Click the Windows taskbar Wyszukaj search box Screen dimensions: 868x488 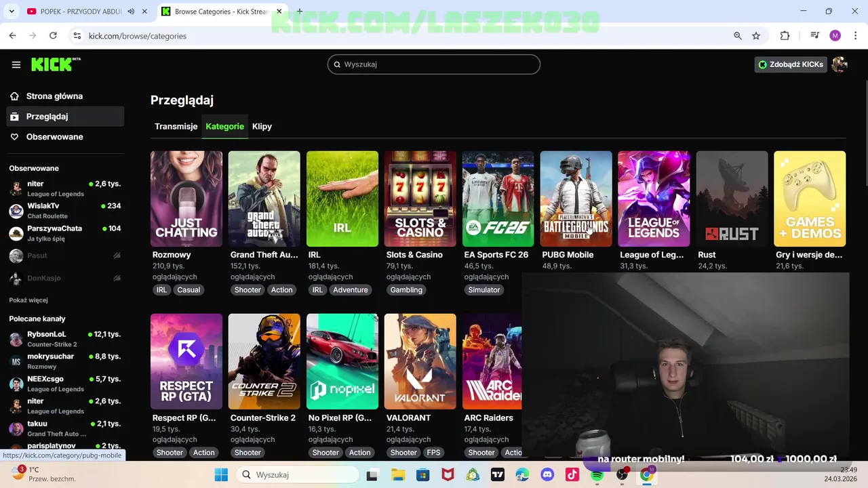(x=297, y=474)
